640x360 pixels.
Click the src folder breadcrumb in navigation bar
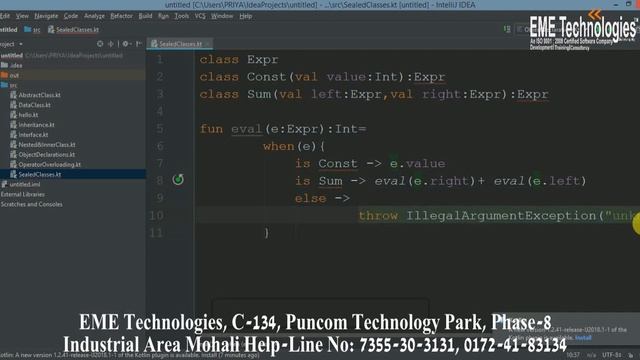point(32,29)
